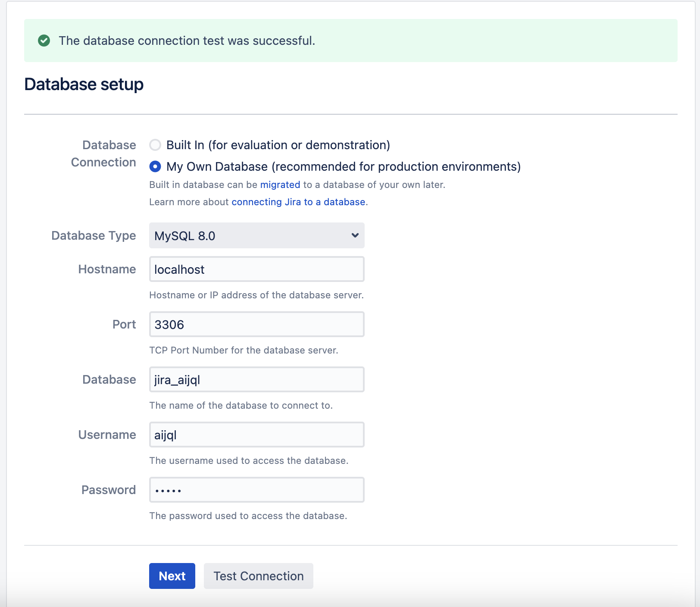
Task: Click the username used to access help text
Action: click(249, 460)
